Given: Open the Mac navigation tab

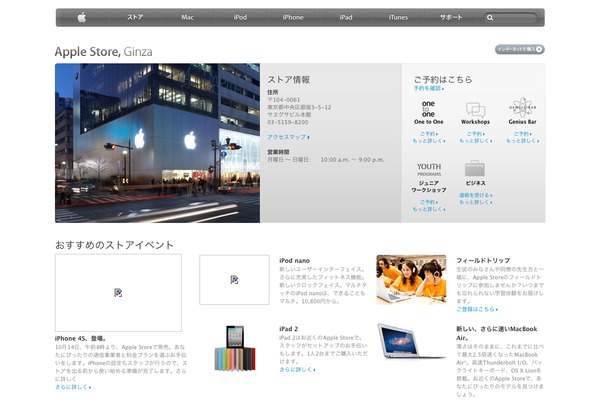Looking at the screenshot, I should 188,18.
